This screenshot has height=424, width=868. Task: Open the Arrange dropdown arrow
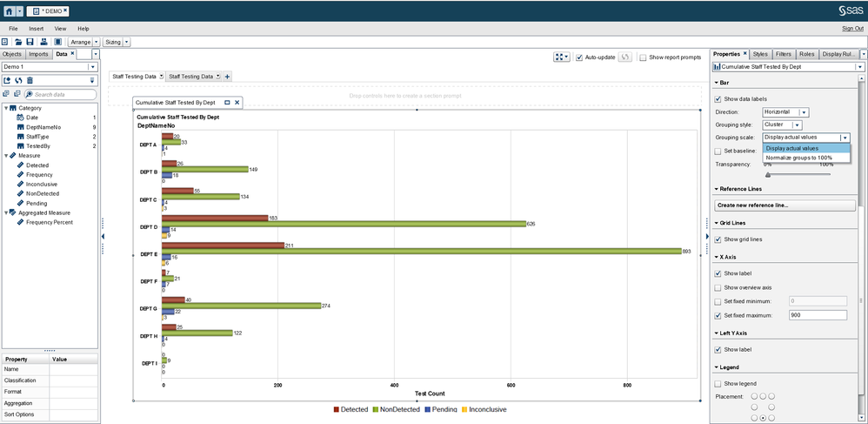97,42
